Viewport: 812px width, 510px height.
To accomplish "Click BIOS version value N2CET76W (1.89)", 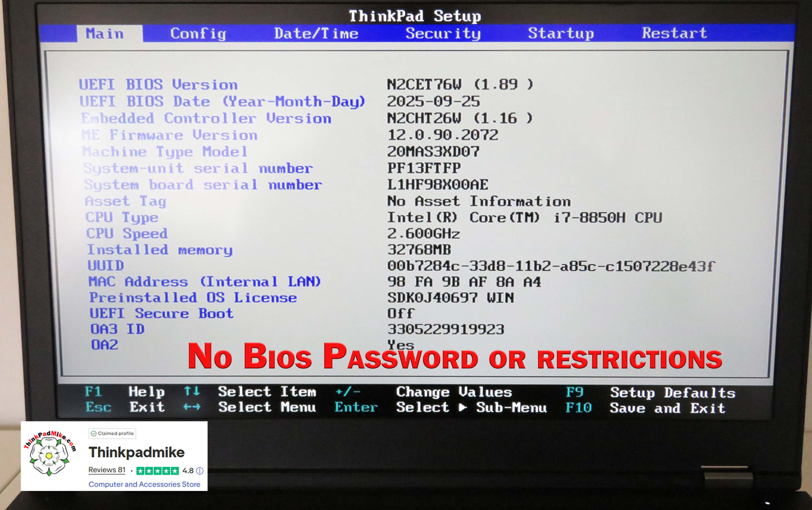I will pos(460,84).
